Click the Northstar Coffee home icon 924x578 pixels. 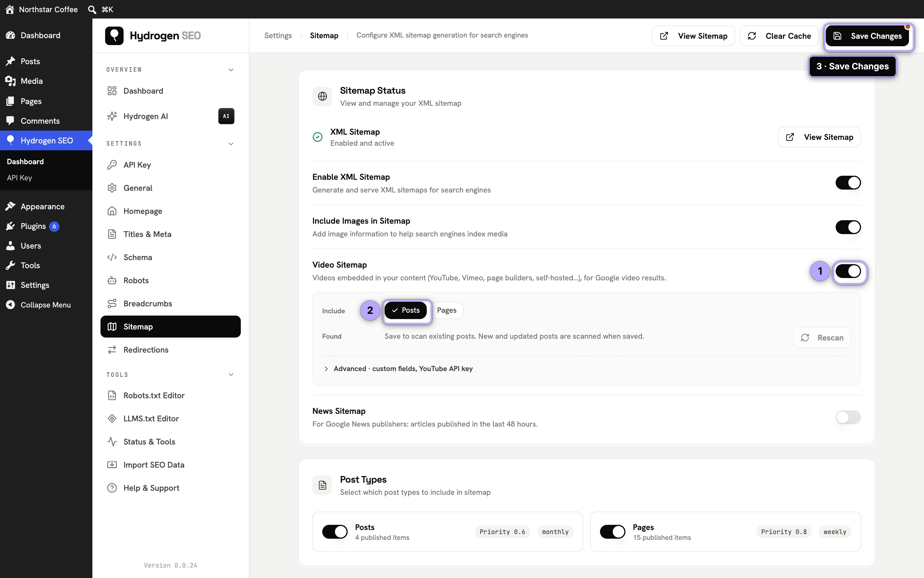pos(10,9)
